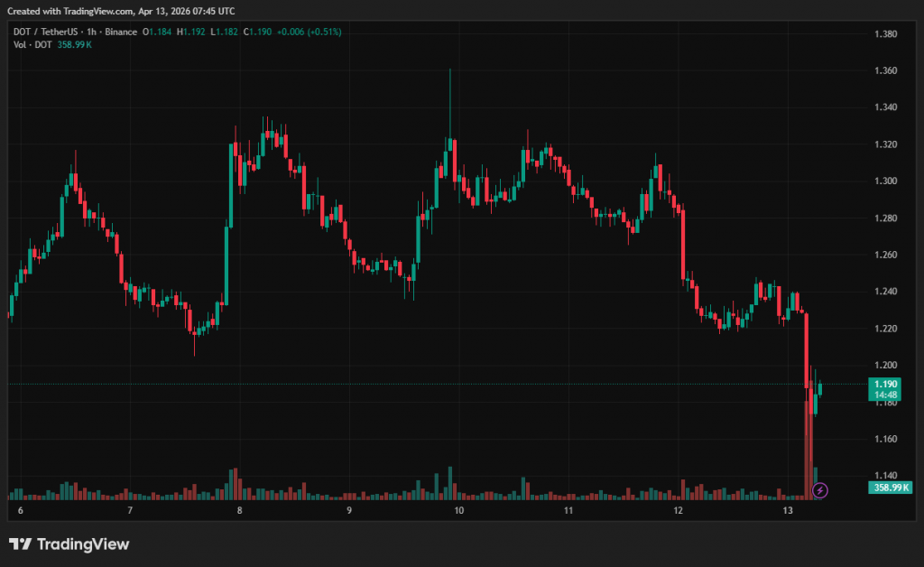Click the 358.99K volume label on price axis
Screen dimensions: 924x567
pyautogui.click(x=890, y=488)
